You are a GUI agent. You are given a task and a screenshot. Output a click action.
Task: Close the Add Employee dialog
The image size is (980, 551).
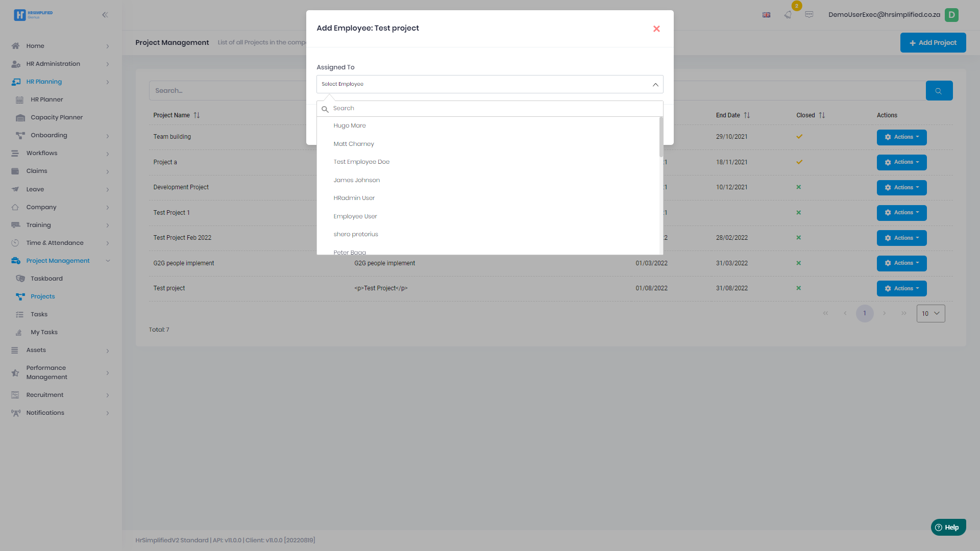click(656, 29)
